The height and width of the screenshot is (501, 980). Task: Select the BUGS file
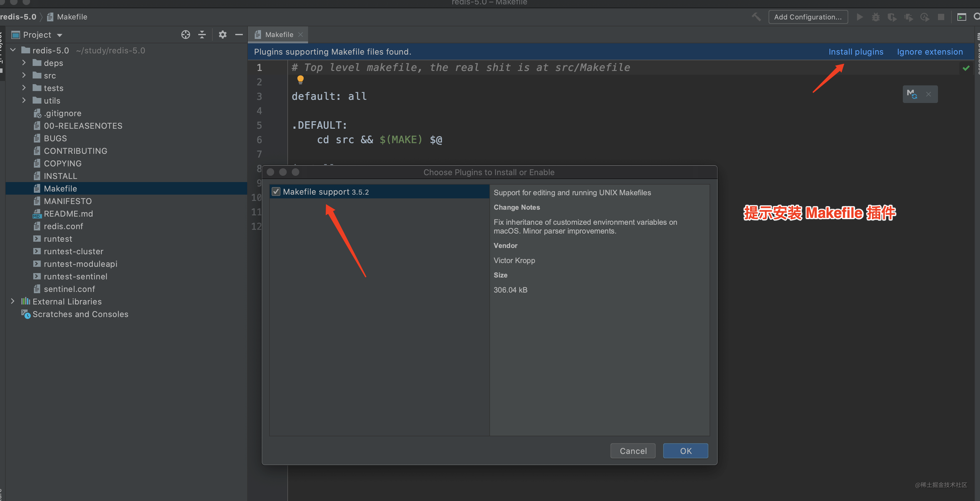click(126, 138)
